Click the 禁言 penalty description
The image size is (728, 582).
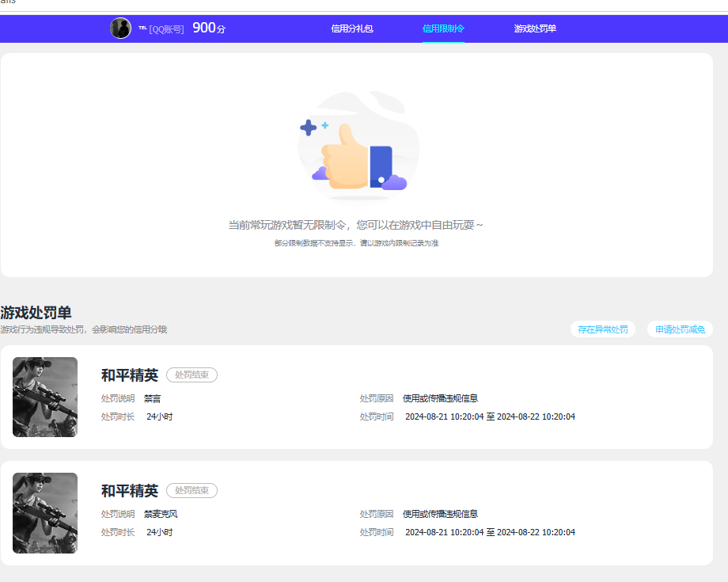tap(152, 398)
